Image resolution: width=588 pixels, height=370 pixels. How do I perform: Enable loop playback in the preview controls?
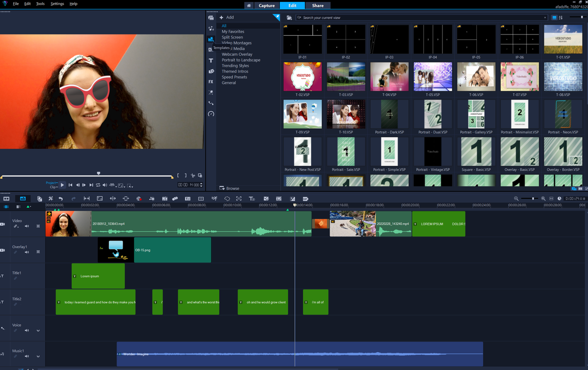pos(98,185)
